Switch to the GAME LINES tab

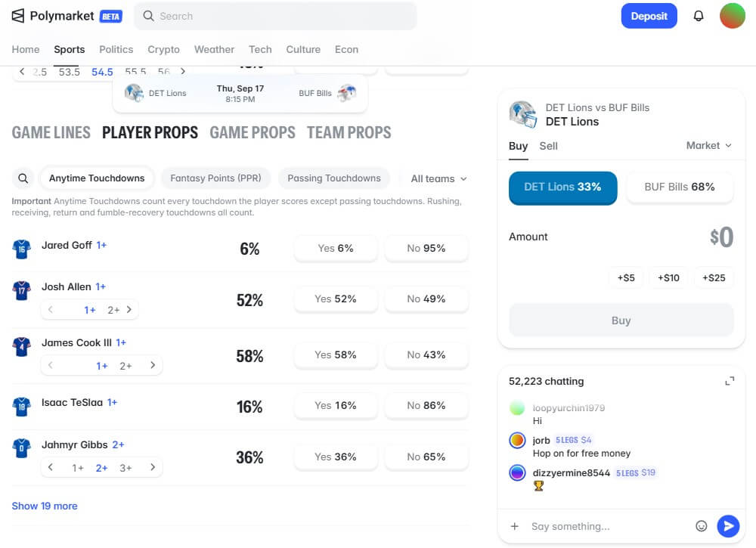point(51,132)
